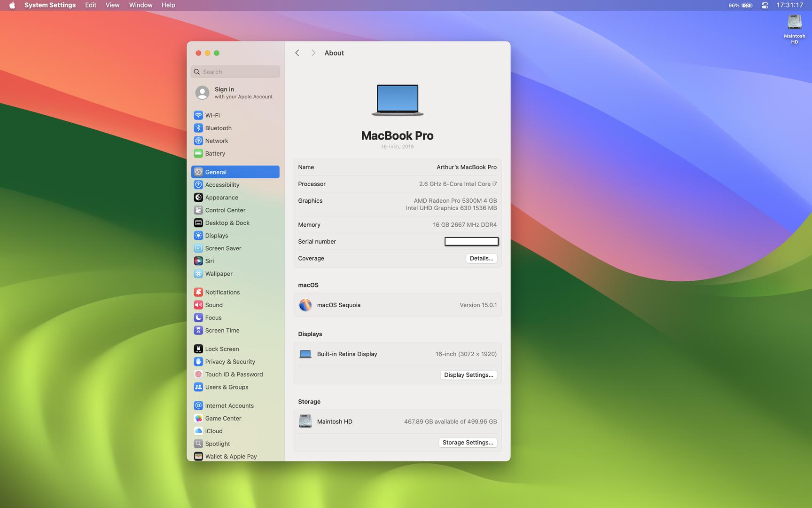Select Siri in the sidebar

click(209, 261)
